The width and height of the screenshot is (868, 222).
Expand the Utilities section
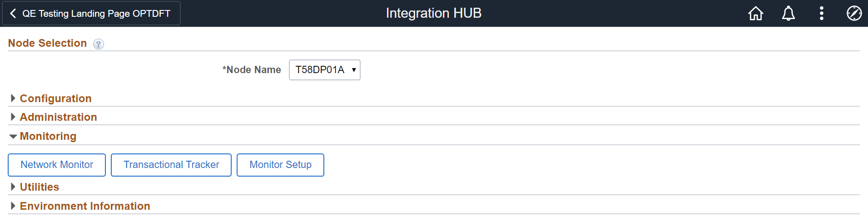click(x=40, y=187)
